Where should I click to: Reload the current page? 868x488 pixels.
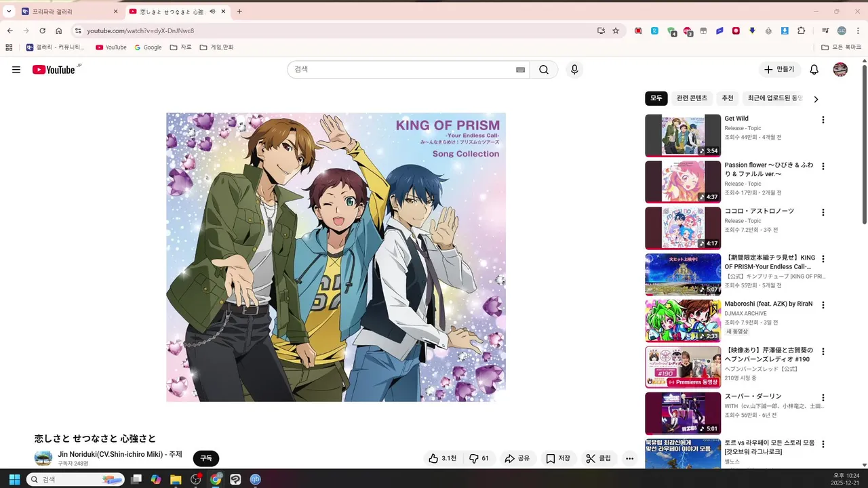[43, 30]
